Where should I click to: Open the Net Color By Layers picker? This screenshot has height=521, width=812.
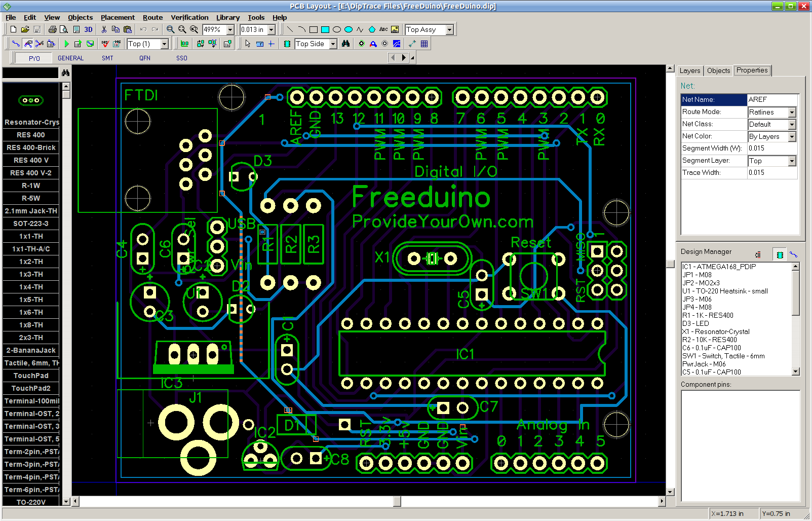pos(791,136)
